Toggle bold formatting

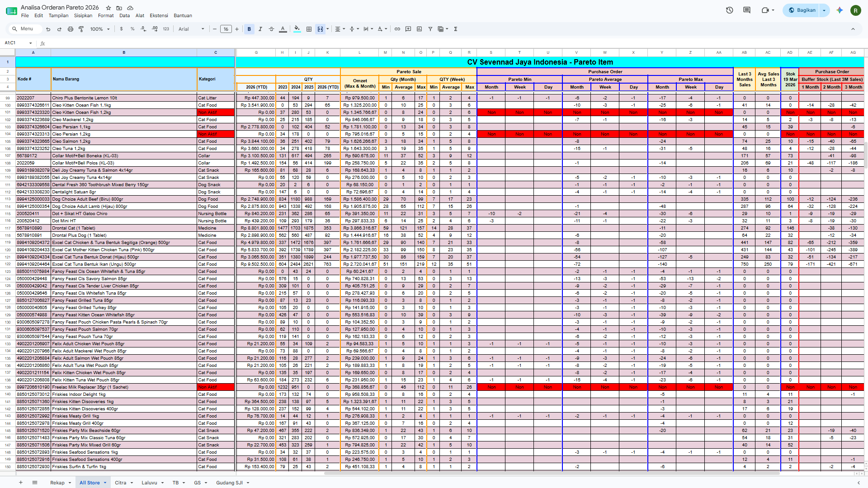click(249, 29)
